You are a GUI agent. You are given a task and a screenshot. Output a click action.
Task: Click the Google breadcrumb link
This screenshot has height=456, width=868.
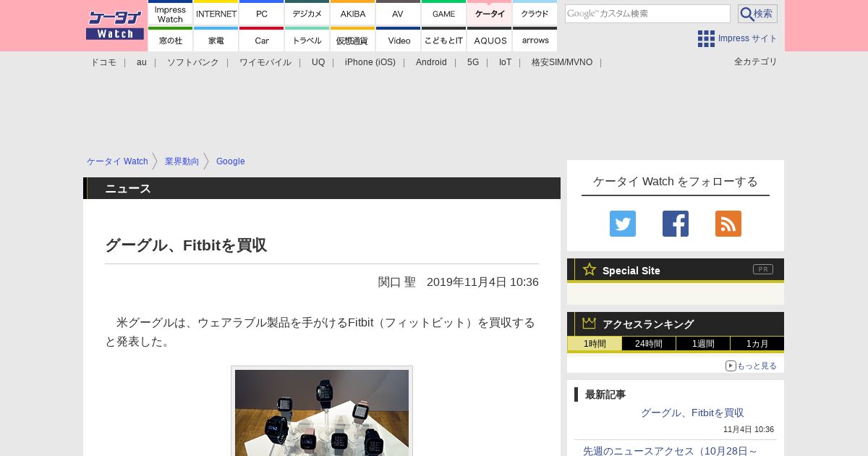231,161
